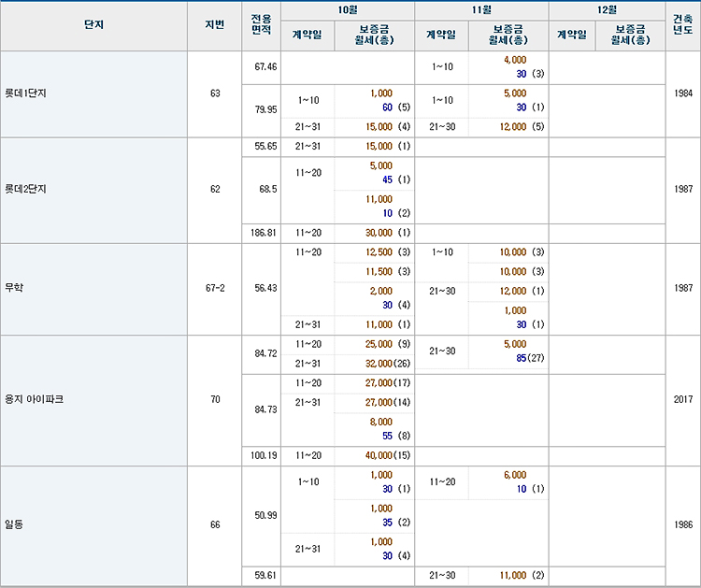The width and height of the screenshot is (701, 588).
Task: Click lot number 63
Action: [215, 93]
